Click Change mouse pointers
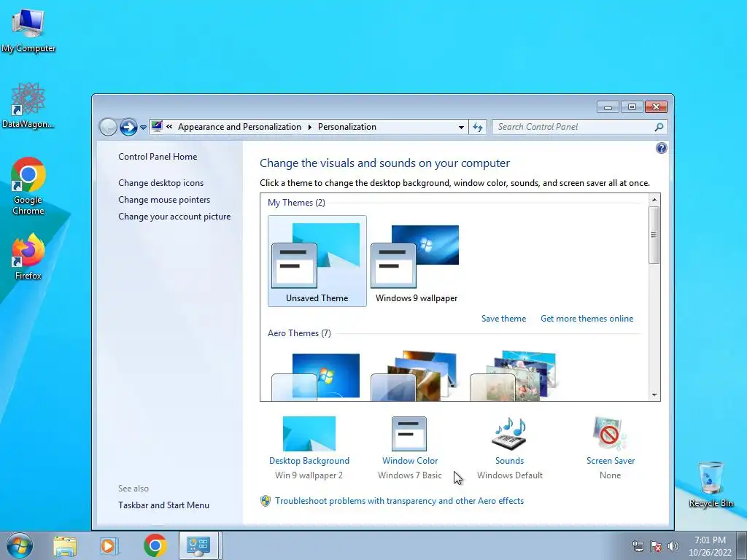 [164, 200]
